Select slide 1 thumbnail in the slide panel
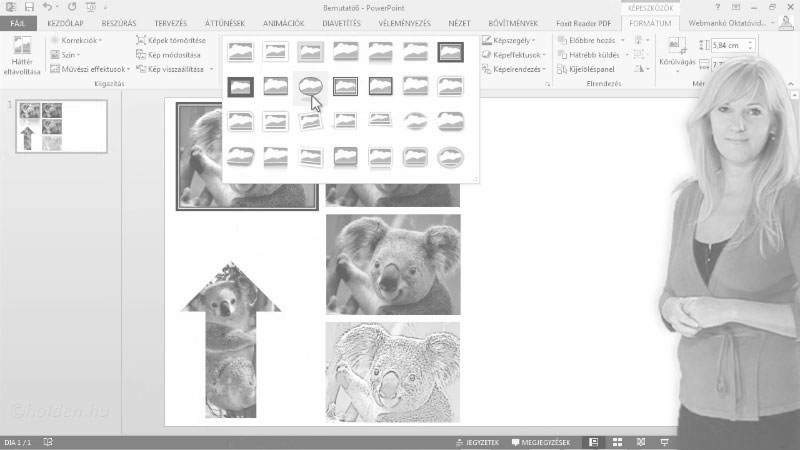Image resolution: width=800 pixels, height=450 pixels. tap(61, 126)
